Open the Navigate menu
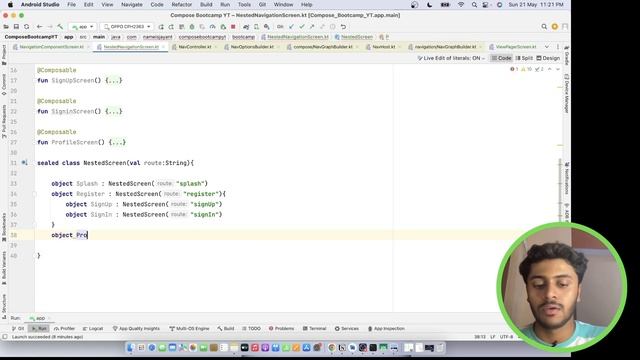The image size is (640, 360). coord(132,4)
